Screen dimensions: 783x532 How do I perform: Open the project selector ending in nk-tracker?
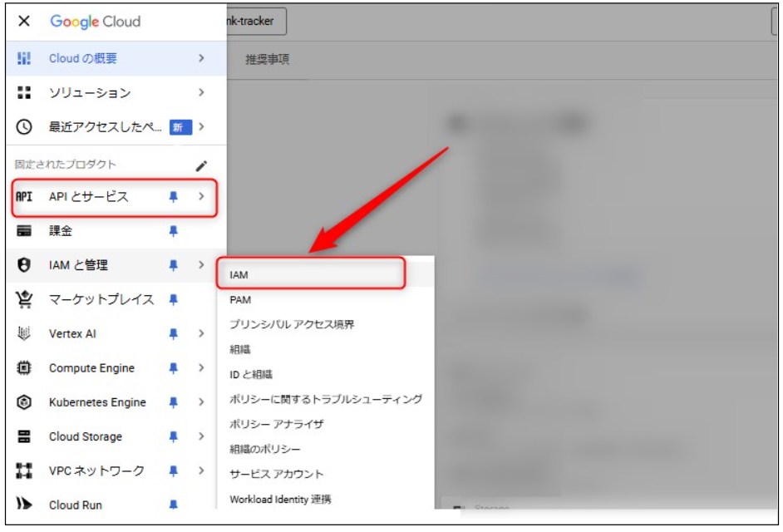(x=256, y=22)
